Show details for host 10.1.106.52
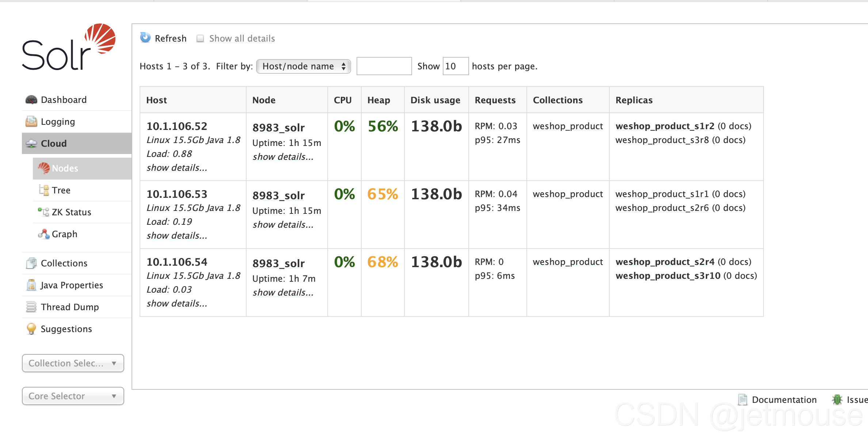 [177, 168]
